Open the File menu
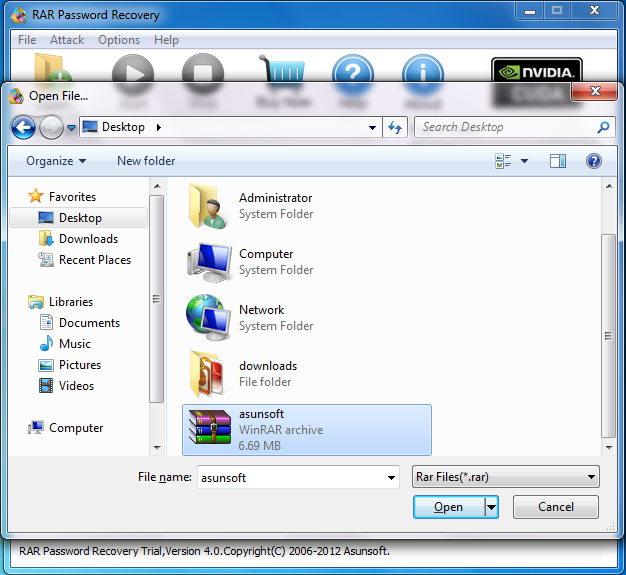Screen dimensions: 626x575 (x=27, y=40)
